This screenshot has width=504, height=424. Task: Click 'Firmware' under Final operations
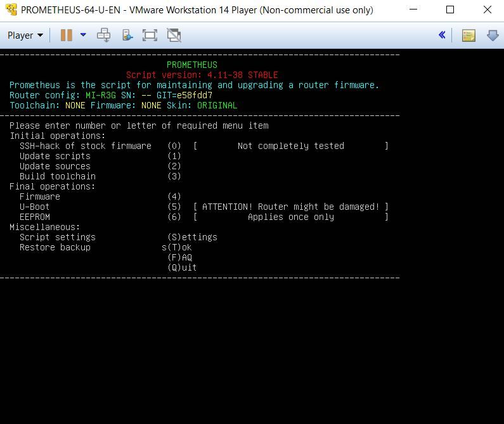tap(40, 196)
